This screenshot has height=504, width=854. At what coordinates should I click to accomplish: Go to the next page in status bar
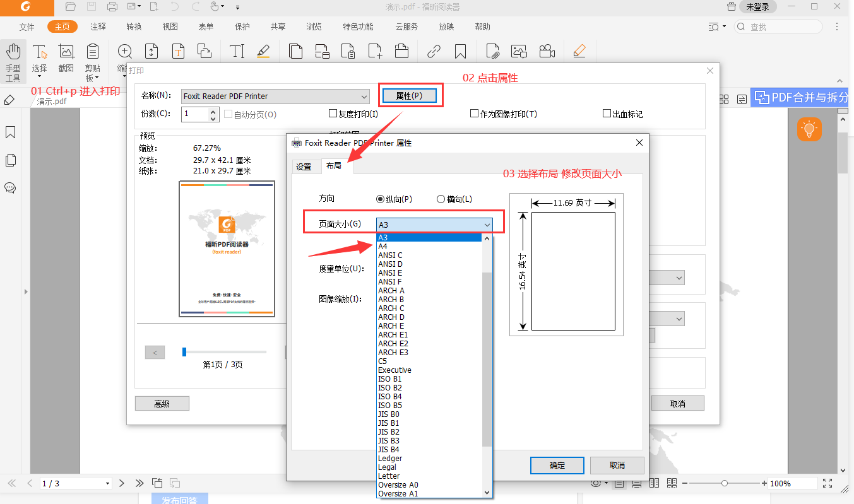(122, 483)
